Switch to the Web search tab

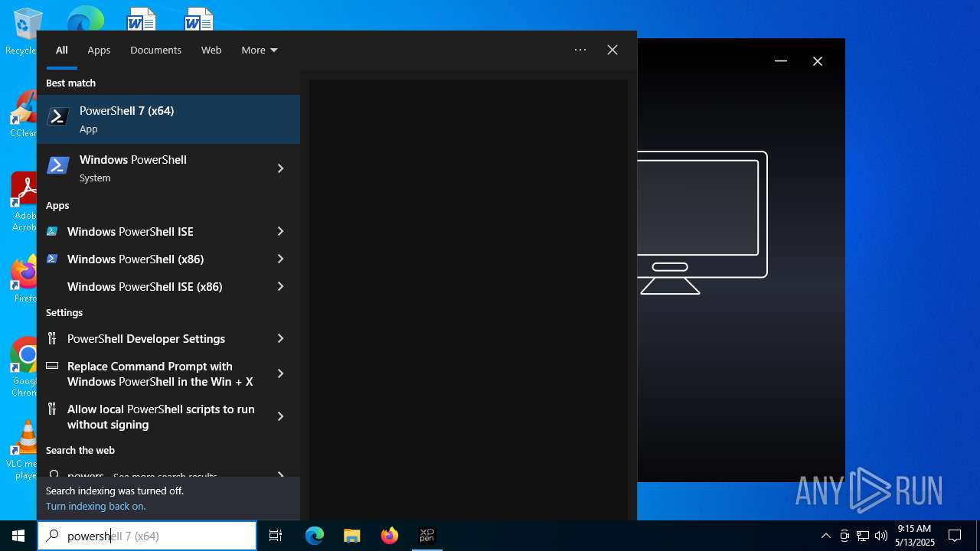coord(211,50)
